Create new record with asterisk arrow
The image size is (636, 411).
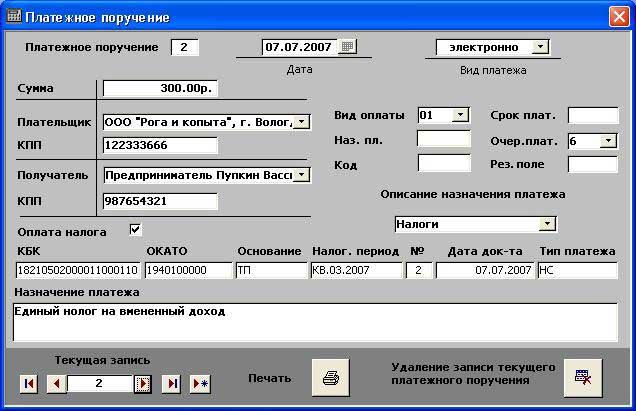(x=200, y=384)
